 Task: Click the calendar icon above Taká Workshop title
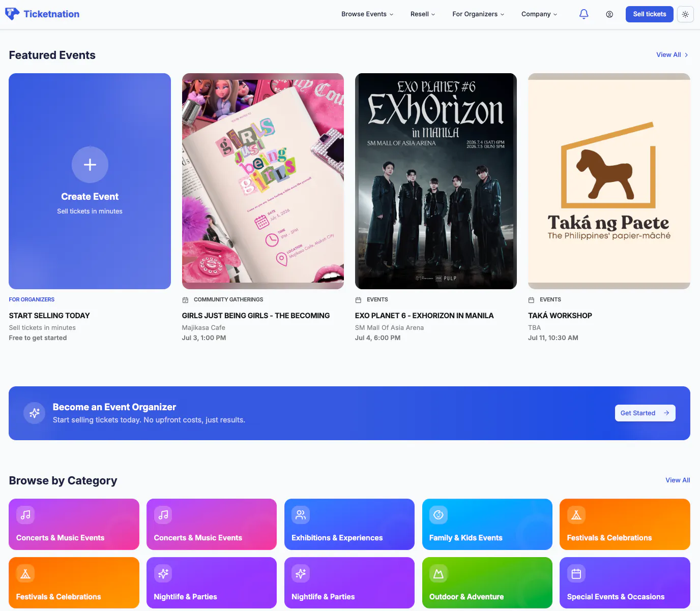[532, 300]
